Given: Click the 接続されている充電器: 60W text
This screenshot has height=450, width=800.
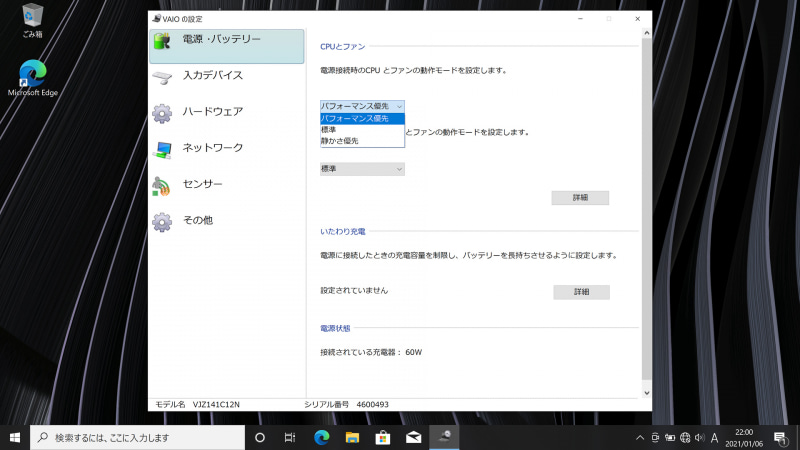Looking at the screenshot, I should tap(371, 352).
